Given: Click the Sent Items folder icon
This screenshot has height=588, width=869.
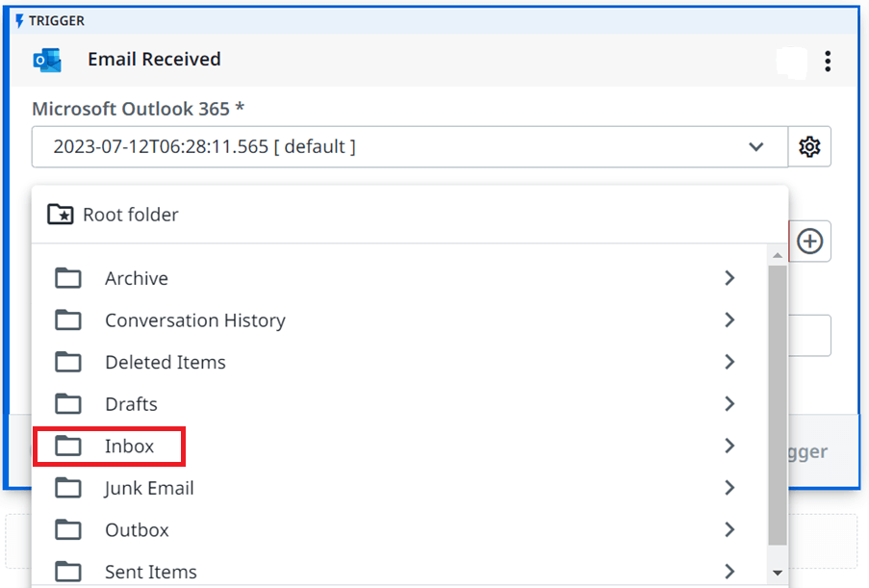Looking at the screenshot, I should pos(68,572).
